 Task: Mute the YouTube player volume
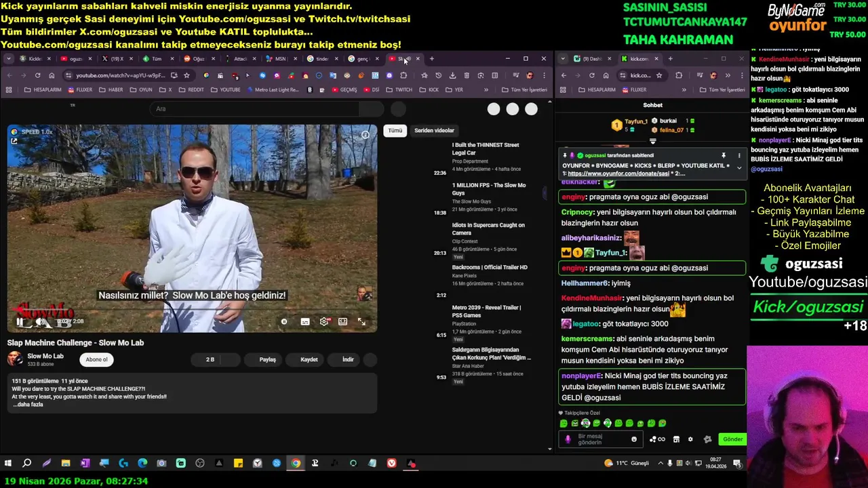pyautogui.click(x=40, y=322)
